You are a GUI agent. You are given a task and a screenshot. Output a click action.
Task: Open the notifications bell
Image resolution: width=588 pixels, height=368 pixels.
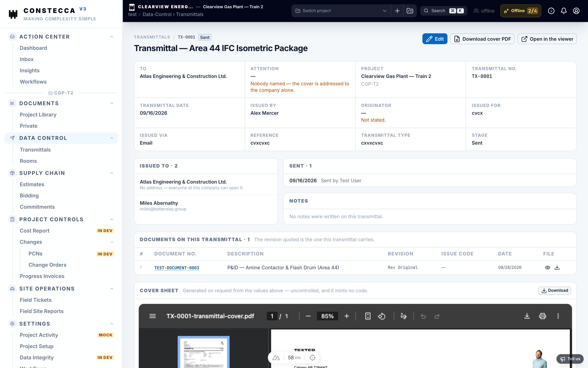coord(564,11)
